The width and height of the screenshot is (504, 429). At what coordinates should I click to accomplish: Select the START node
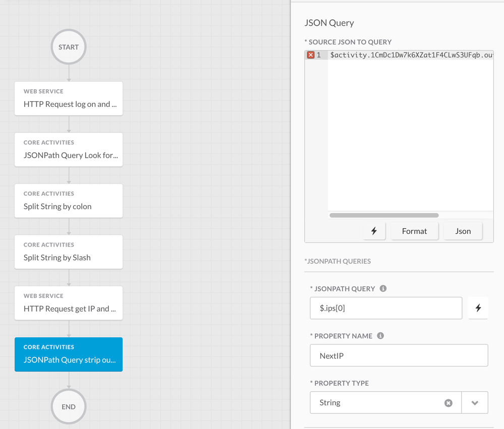coord(69,47)
